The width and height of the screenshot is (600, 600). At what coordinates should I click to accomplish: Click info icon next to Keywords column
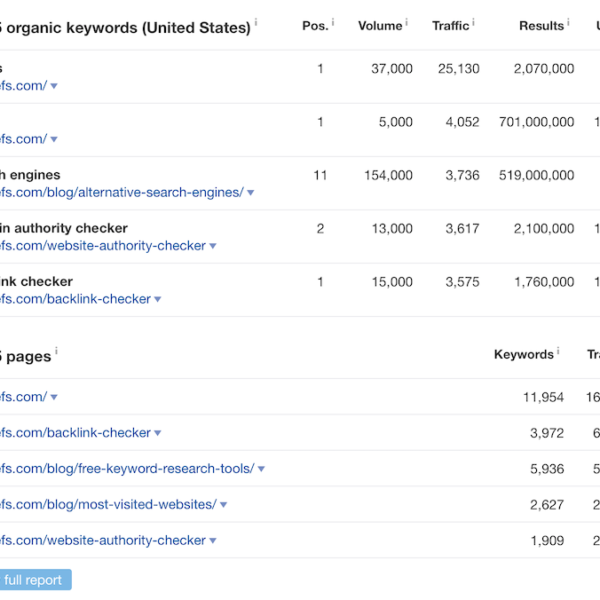point(558,351)
